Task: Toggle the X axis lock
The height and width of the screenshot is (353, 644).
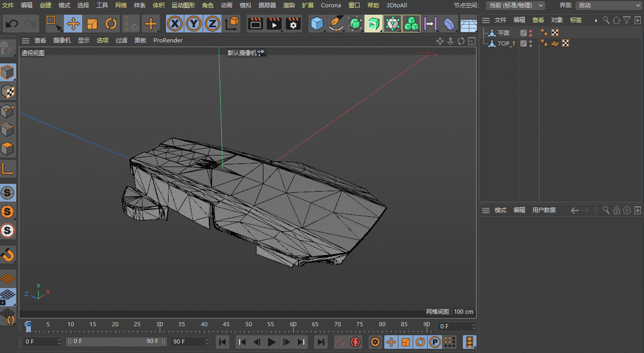Action: 175,24
